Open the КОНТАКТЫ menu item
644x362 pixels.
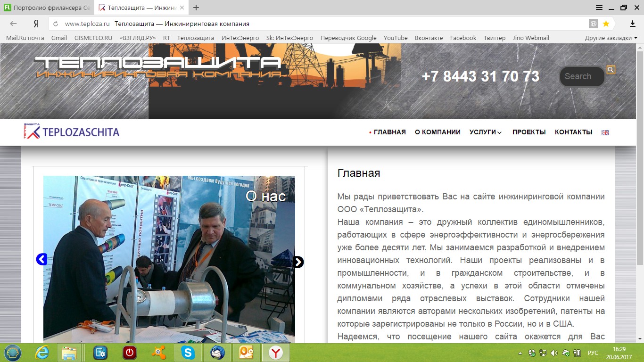click(573, 132)
